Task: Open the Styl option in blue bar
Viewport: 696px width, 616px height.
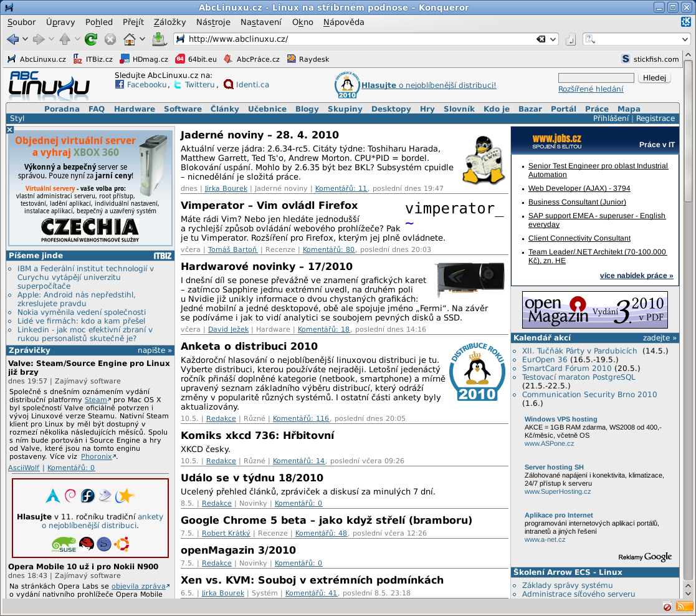Action: pos(17,118)
